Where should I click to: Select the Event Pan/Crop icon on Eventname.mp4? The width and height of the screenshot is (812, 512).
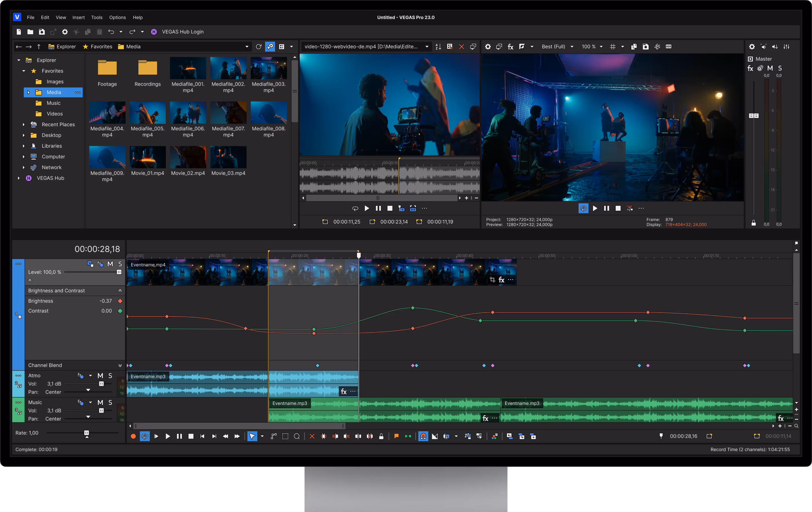tap(492, 280)
